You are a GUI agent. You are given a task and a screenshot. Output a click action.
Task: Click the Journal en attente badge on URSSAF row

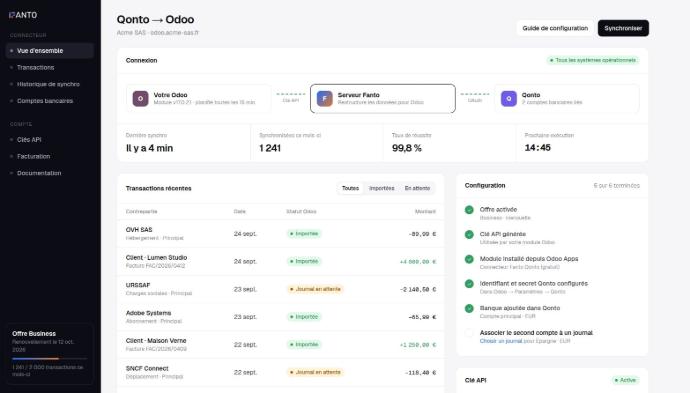315,289
